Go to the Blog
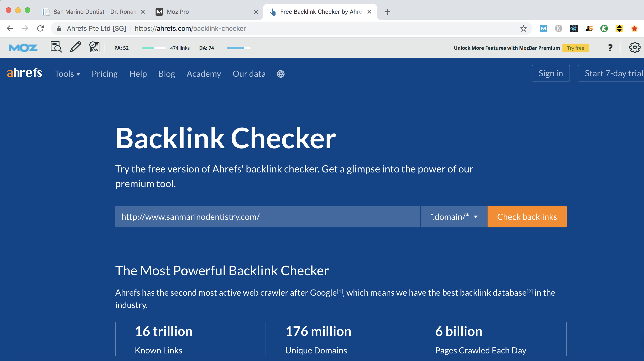This screenshot has width=644, height=361. 167,74
